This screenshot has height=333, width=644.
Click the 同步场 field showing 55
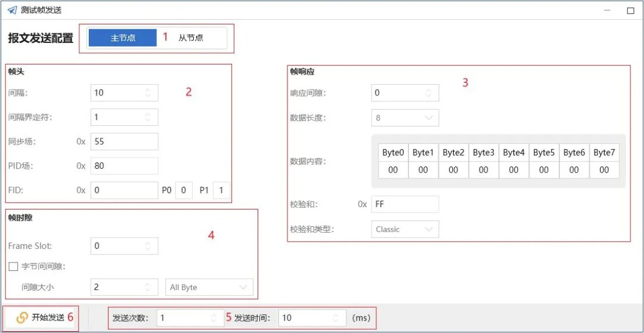coord(124,141)
